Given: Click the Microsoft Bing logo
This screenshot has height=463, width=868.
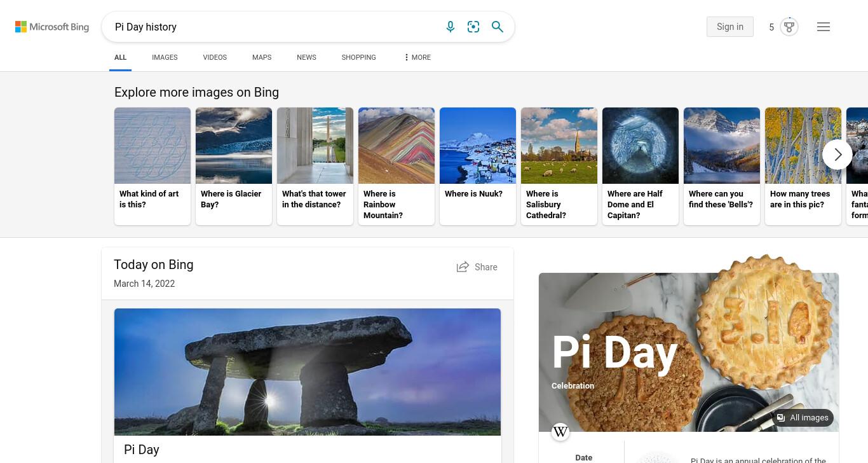Looking at the screenshot, I should [x=52, y=27].
